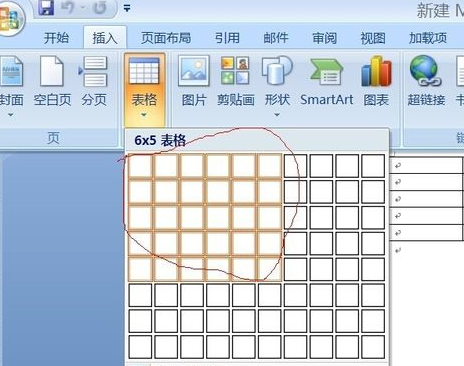Insert a page break with 分页
Viewport: 464px width, 366px height.
(x=94, y=81)
